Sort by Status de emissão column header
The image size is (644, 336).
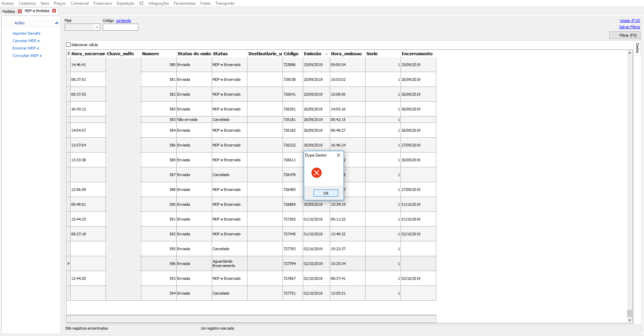click(194, 54)
